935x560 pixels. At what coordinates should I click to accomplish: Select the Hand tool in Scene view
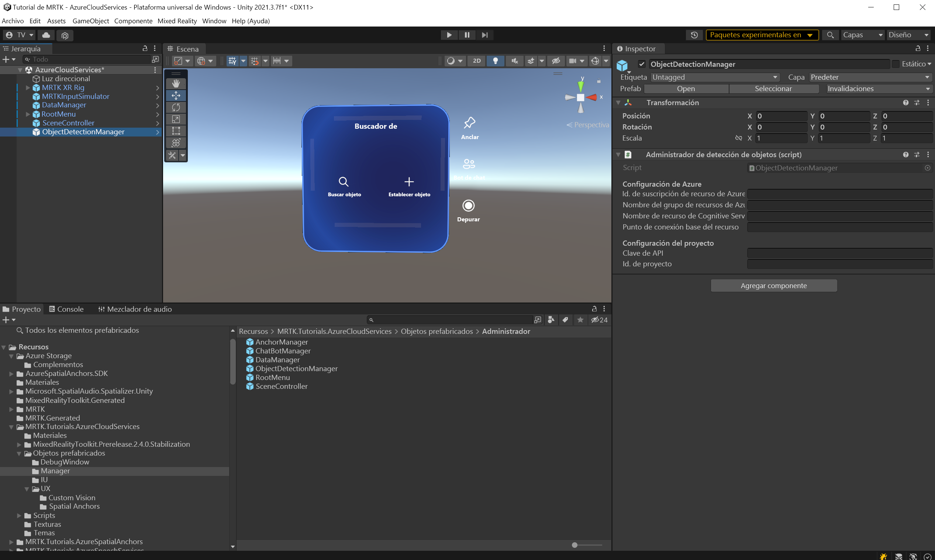point(176,83)
